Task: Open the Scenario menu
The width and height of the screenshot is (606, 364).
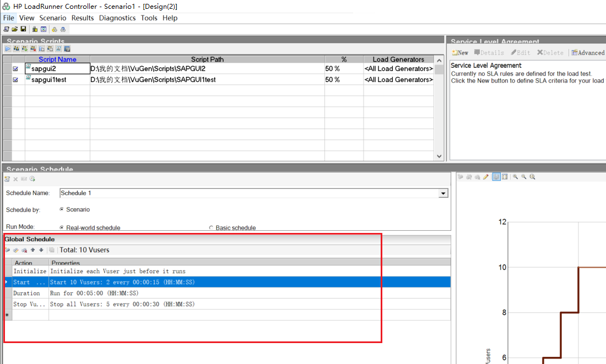Action: coord(52,18)
